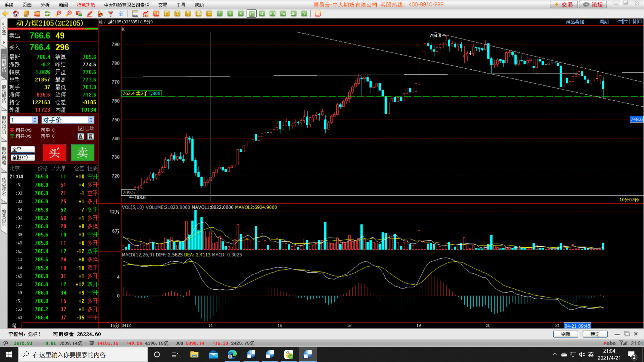Open the alarm bell alert icon
The height and width of the screenshot is (362, 644).
[x=100, y=14]
